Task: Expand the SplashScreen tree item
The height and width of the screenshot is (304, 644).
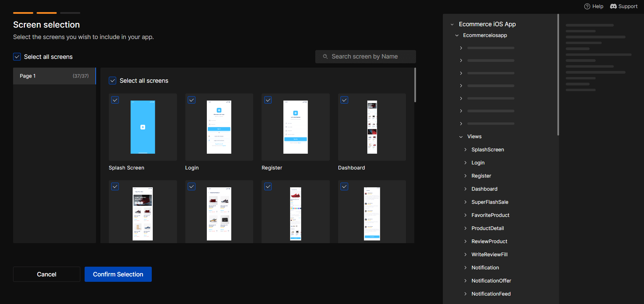Action: 465,150
